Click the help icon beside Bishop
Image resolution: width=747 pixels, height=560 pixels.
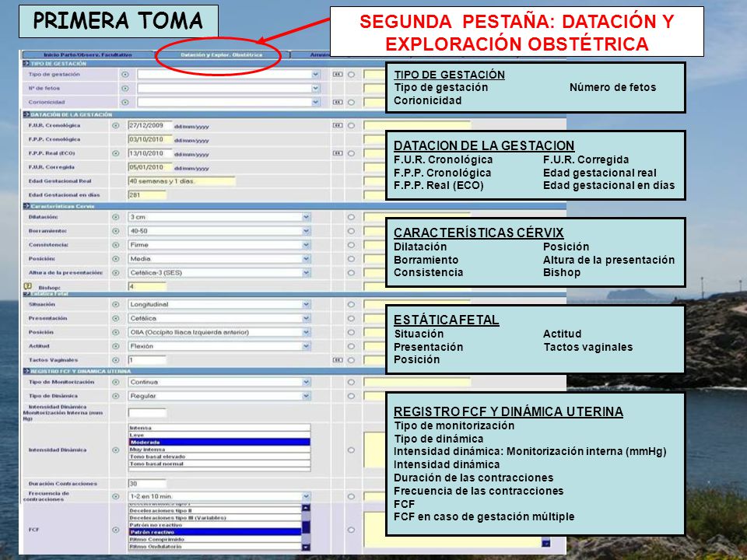point(28,287)
